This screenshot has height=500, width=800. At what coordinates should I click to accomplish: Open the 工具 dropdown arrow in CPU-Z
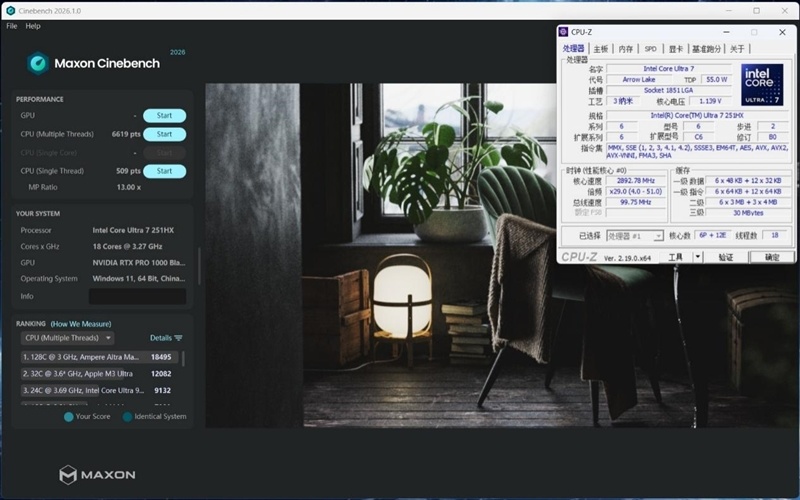[x=697, y=257]
